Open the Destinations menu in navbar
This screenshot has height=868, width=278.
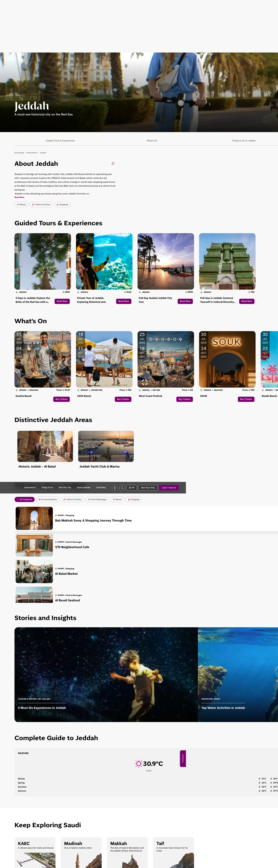(x=30, y=487)
